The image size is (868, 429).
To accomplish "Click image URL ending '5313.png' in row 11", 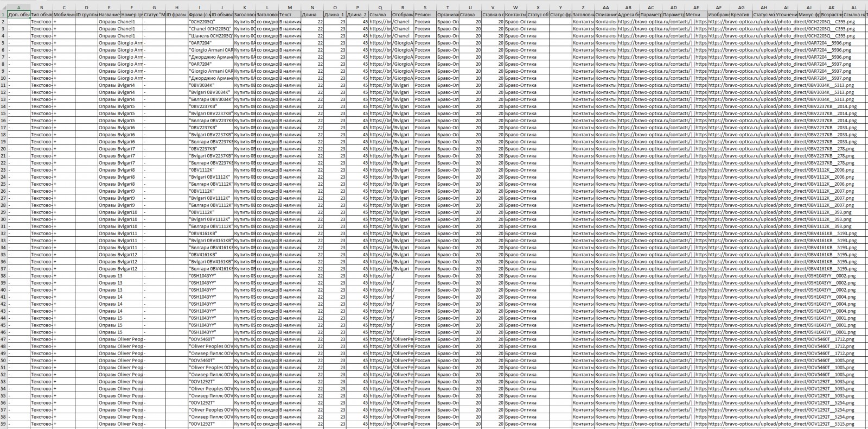I will (782, 85).
